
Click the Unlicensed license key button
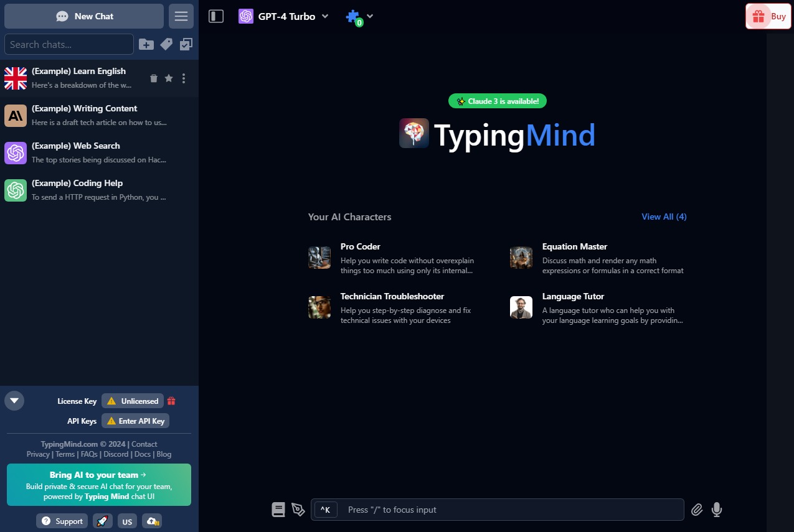[133, 401]
